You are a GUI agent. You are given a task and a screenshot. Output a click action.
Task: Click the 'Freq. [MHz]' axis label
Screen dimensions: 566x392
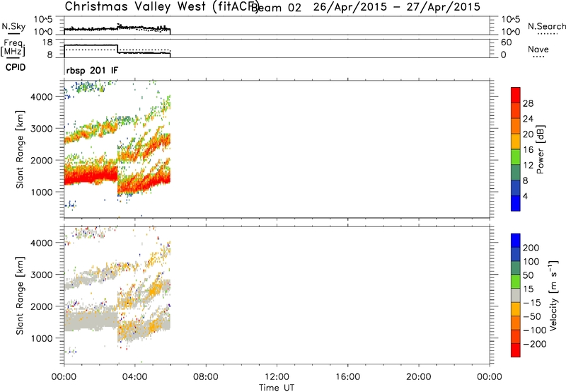(13, 47)
